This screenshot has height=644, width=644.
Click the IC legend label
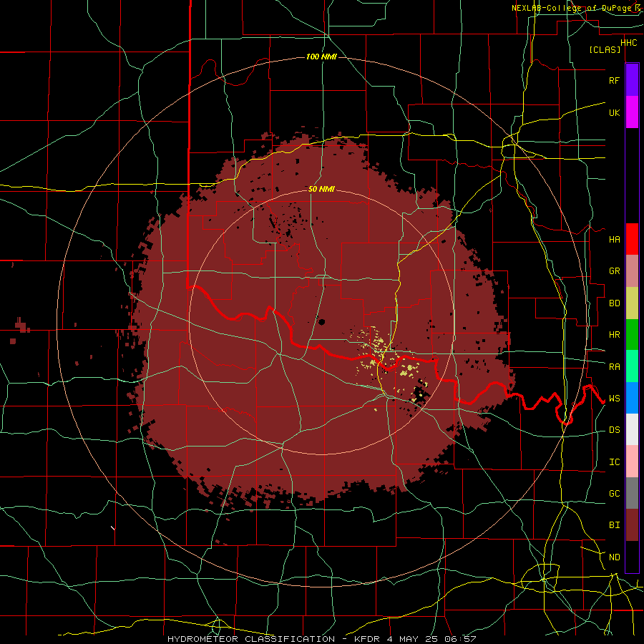pyautogui.click(x=614, y=462)
